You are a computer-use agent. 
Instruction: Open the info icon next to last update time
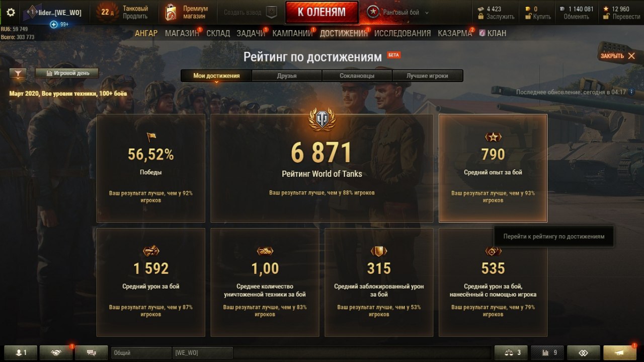[x=631, y=92]
